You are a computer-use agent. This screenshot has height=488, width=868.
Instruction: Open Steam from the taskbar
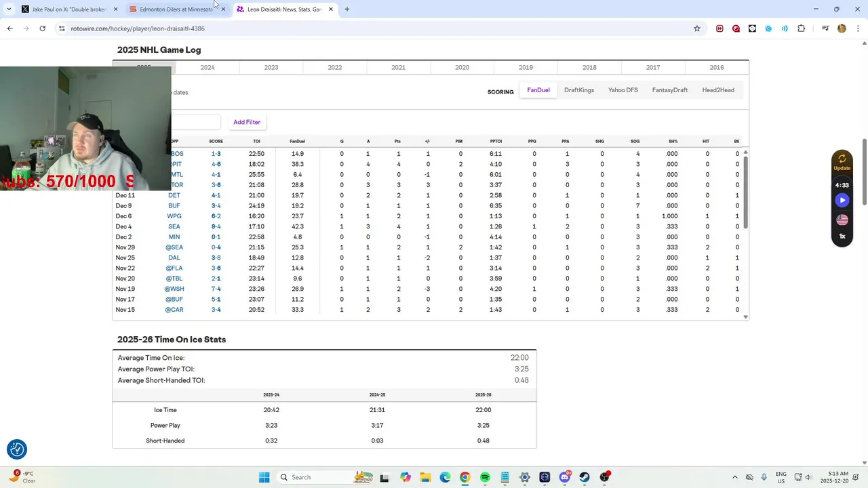[x=585, y=477]
